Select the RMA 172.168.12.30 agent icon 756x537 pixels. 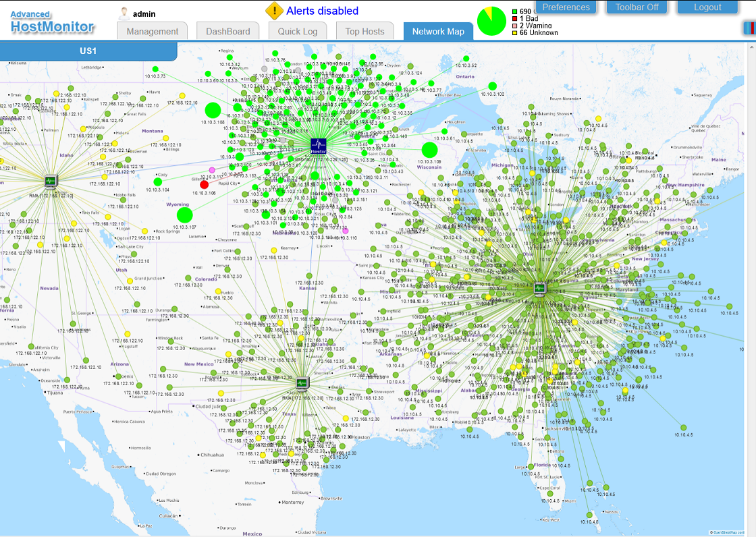pos(302,384)
